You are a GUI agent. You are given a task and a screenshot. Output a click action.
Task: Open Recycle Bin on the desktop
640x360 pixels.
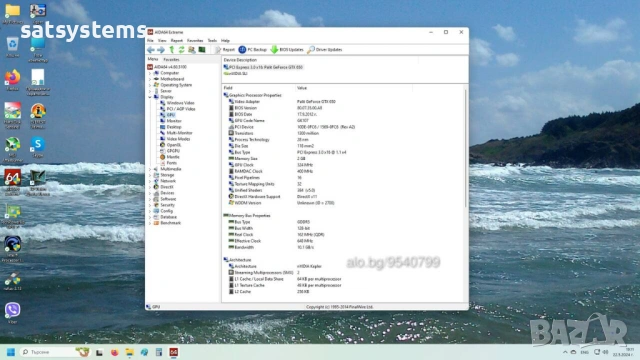click(x=12, y=47)
